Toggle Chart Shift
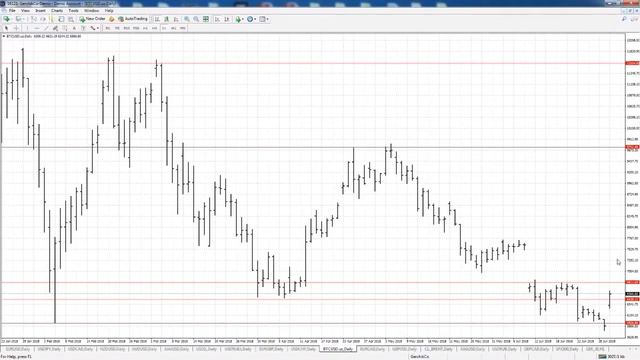Viewport: 640px width, 360px height. 227,19
